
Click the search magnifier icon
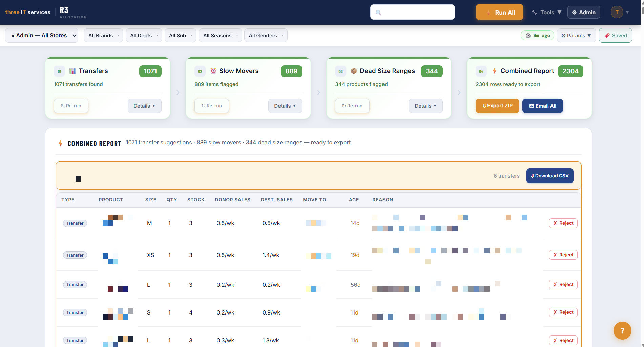pyautogui.click(x=378, y=13)
